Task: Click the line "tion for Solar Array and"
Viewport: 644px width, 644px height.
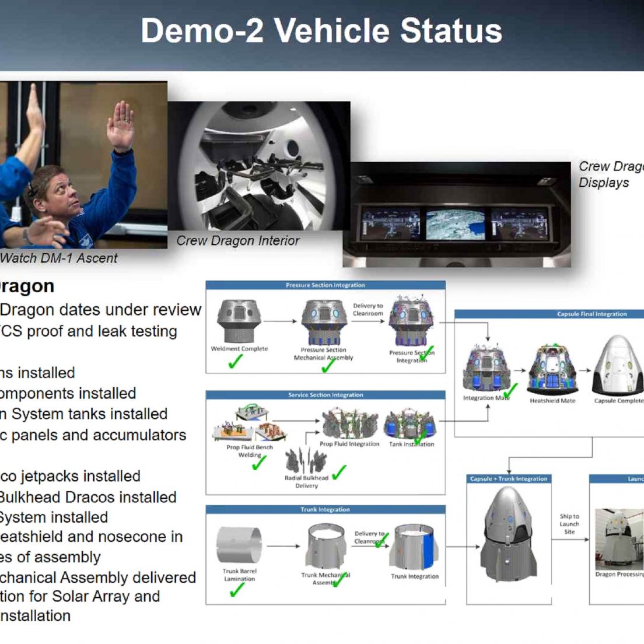Action: 80,596
